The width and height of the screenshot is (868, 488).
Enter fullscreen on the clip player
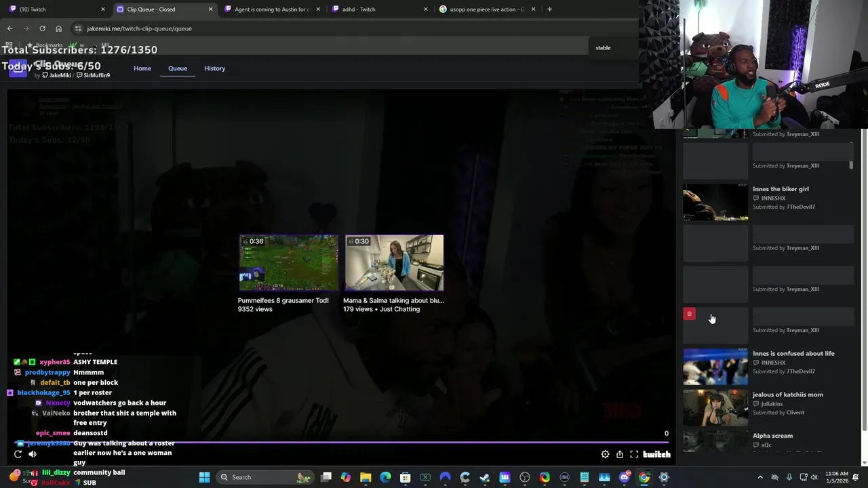[x=634, y=454]
